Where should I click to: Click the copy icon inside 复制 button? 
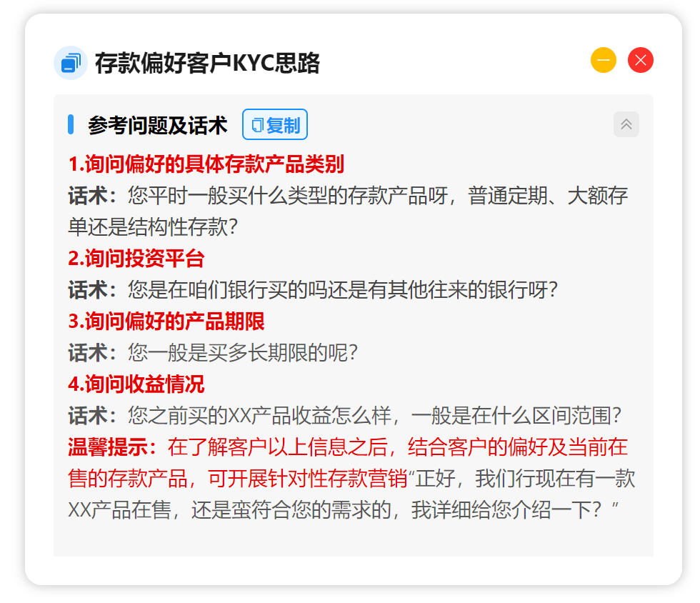point(258,125)
